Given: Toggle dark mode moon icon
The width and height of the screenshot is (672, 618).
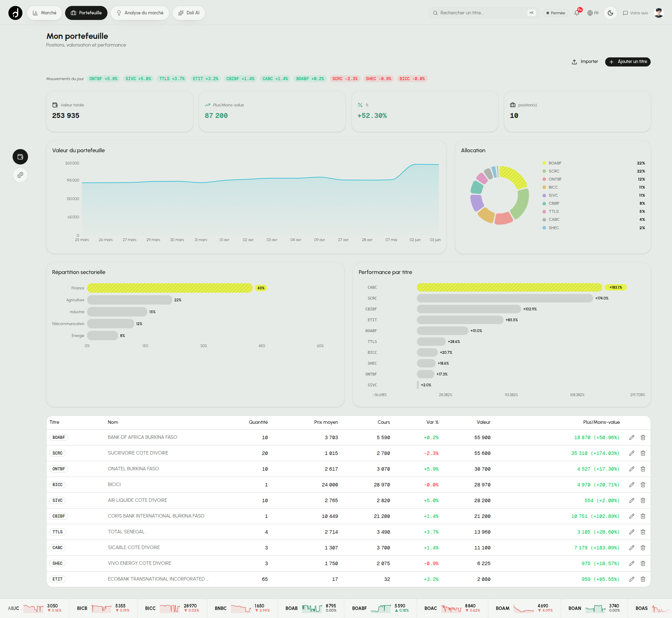Looking at the screenshot, I should click(x=610, y=13).
